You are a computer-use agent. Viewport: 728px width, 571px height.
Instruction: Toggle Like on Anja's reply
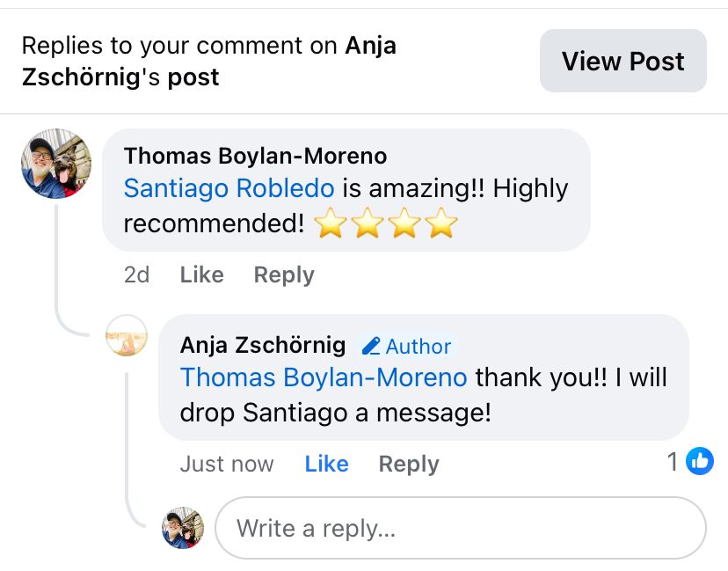click(326, 464)
